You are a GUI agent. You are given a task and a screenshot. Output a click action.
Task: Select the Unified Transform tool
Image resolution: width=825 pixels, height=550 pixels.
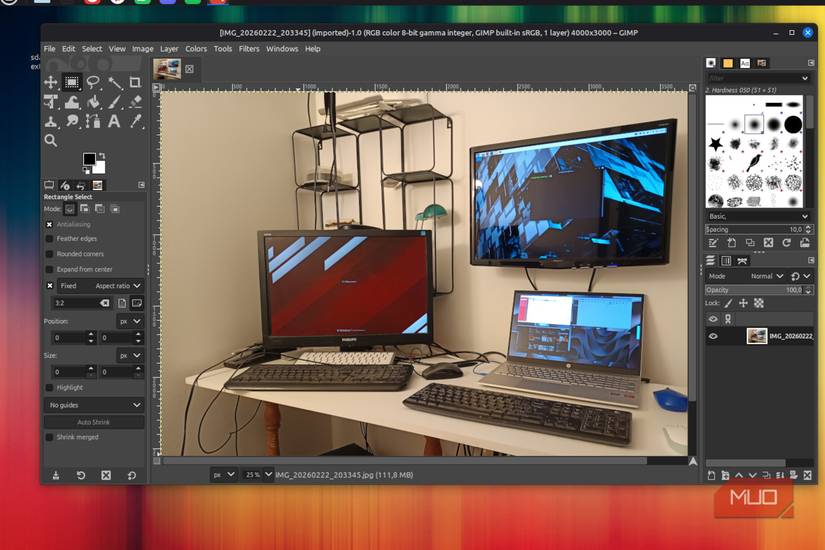51,102
